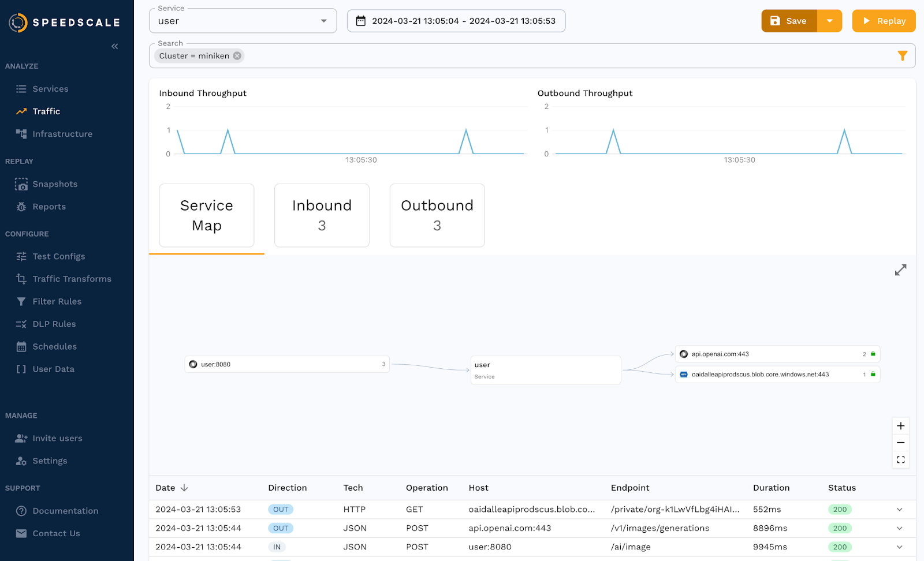Open the Save options dropdown arrow
The image size is (924, 561).
[x=830, y=21]
